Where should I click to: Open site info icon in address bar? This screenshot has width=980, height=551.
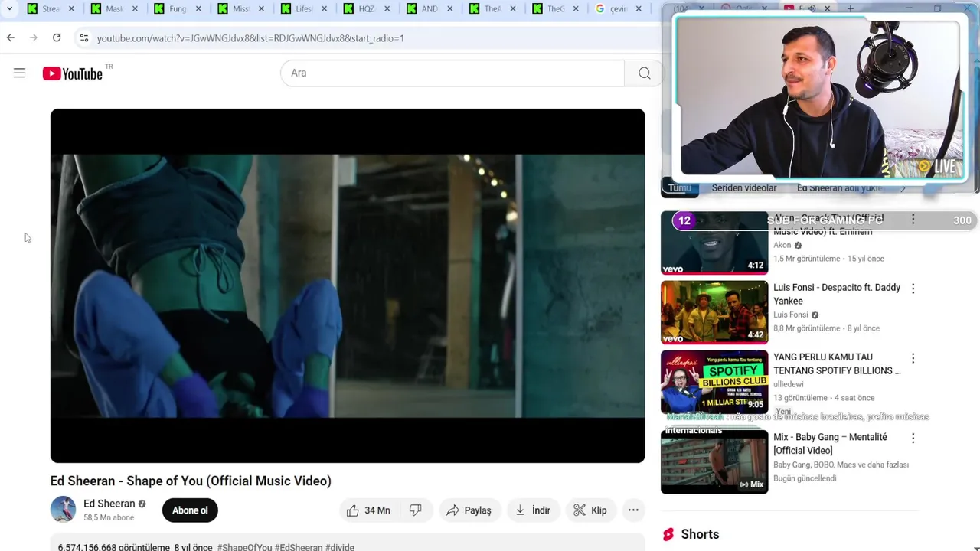83,37
